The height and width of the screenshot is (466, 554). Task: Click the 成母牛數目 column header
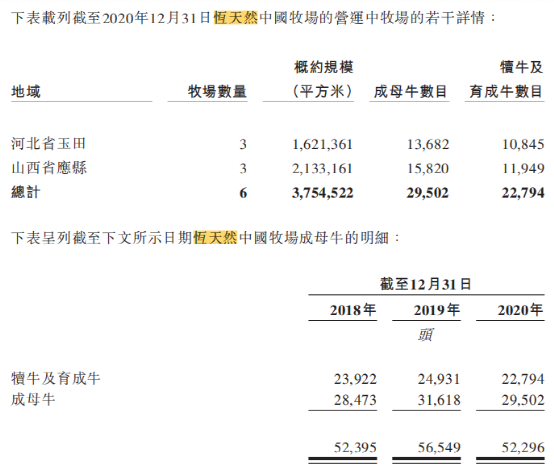[x=410, y=92]
